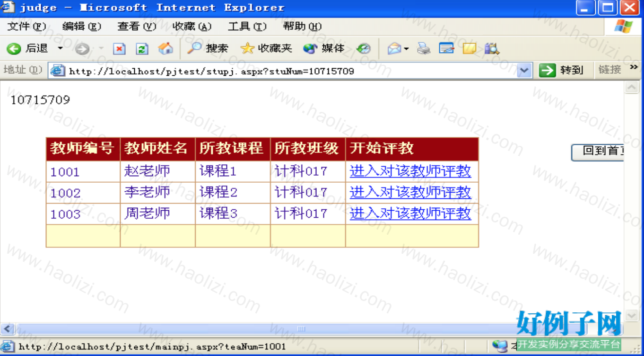Screen dimensions: 644x356
Task: Click the horizontal scrollbar thumb
Action: coord(301,329)
